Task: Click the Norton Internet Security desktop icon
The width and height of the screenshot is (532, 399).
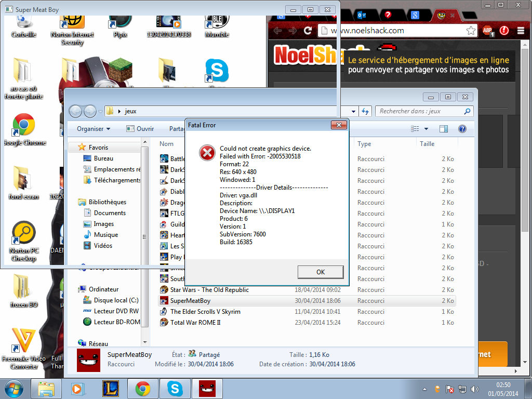Action: click(72, 31)
